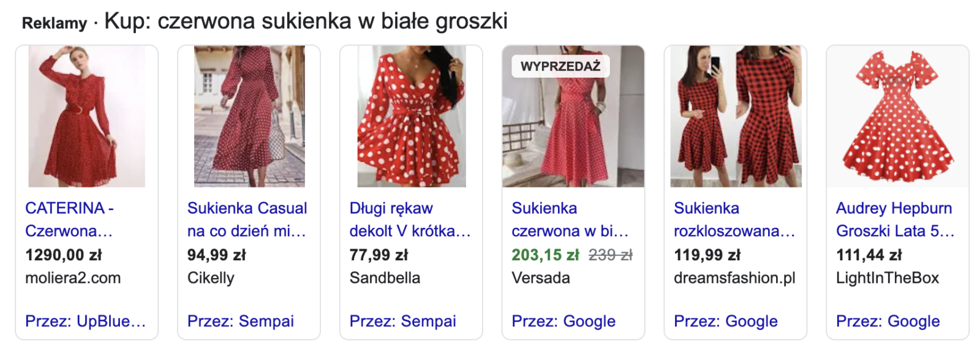Open the CATERINA - Czerwona product link

coord(69,219)
